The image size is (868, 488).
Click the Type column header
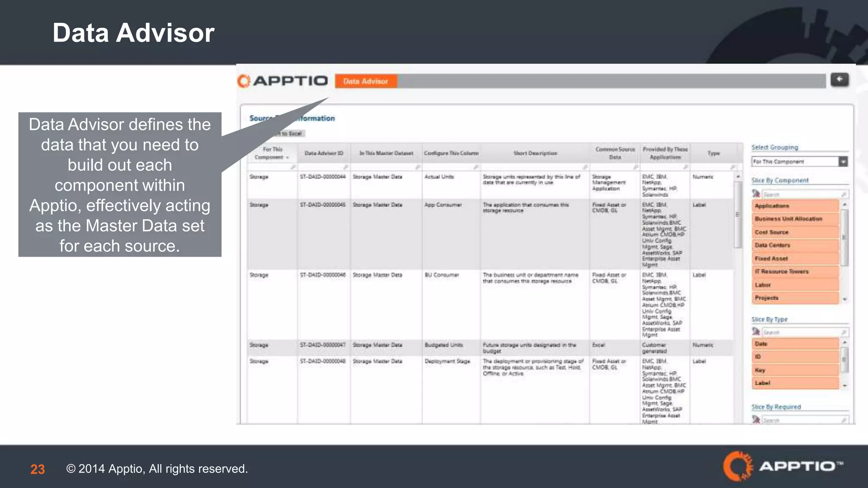(714, 153)
